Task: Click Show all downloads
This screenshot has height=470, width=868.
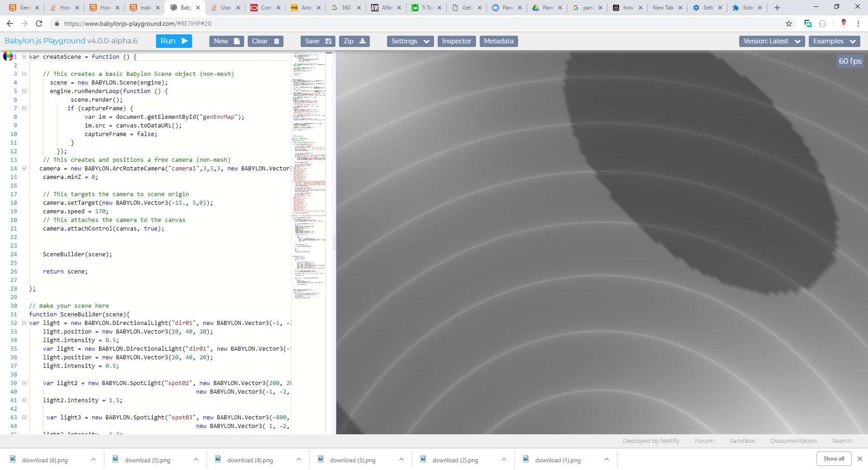Action: point(834,459)
